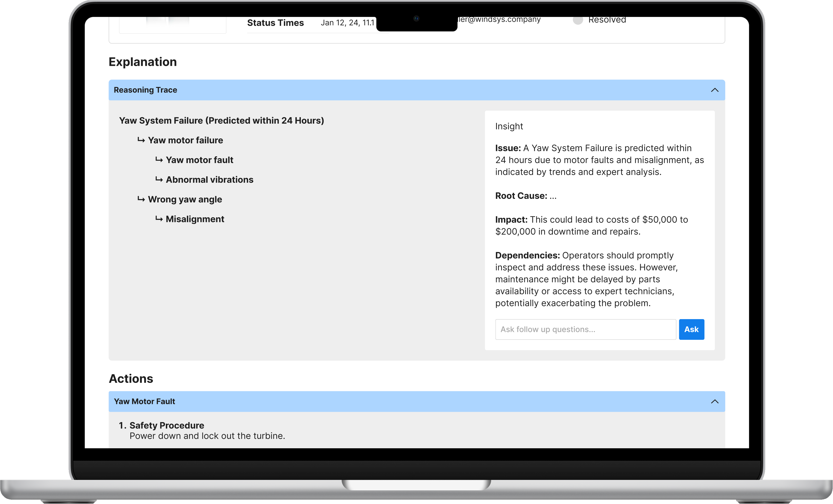Click the grey Resolved status dot
Image resolution: width=833 pixels, height=504 pixels.
pos(578,20)
